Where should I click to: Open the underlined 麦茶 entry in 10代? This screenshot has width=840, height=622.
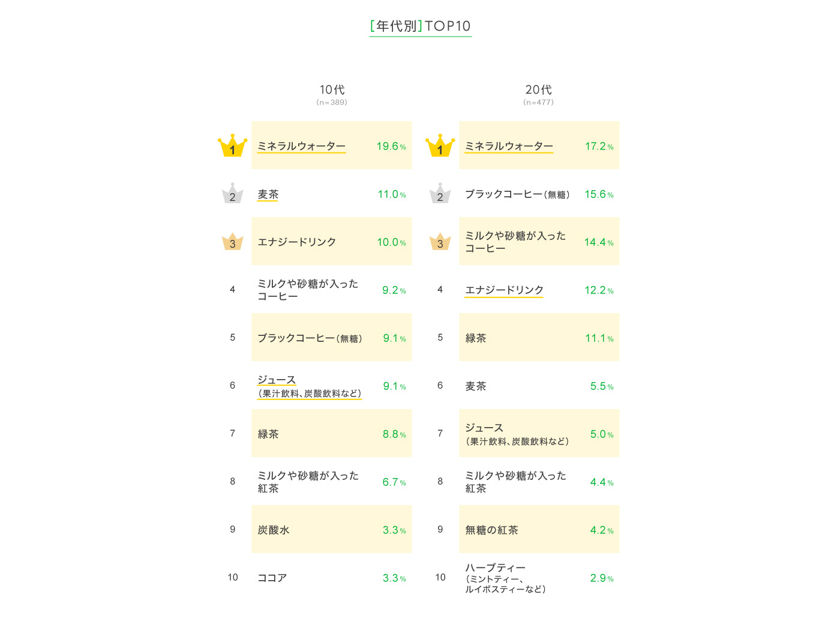coord(268,194)
